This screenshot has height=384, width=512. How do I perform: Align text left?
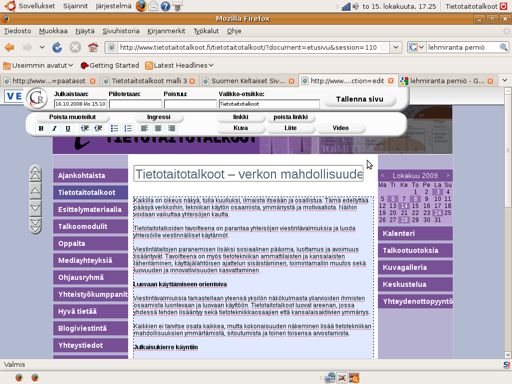144,128
